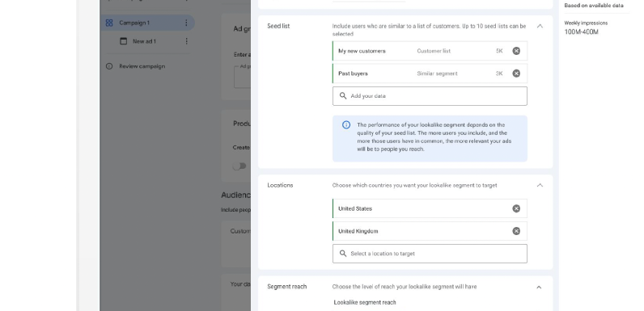644x311 pixels.
Task: Click the Campaign 1 grid icon
Action: coord(109,23)
